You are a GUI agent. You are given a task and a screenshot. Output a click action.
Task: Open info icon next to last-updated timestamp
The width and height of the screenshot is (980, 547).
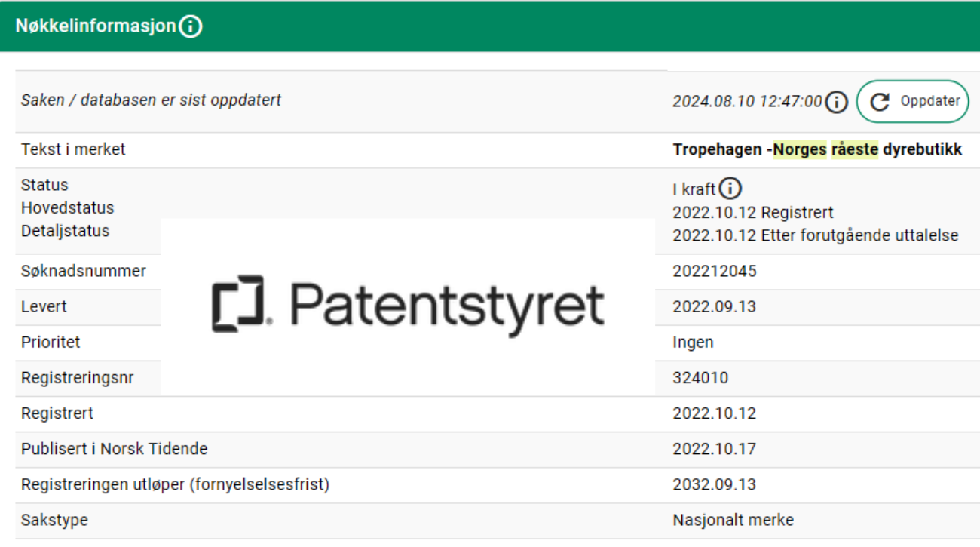click(x=837, y=102)
